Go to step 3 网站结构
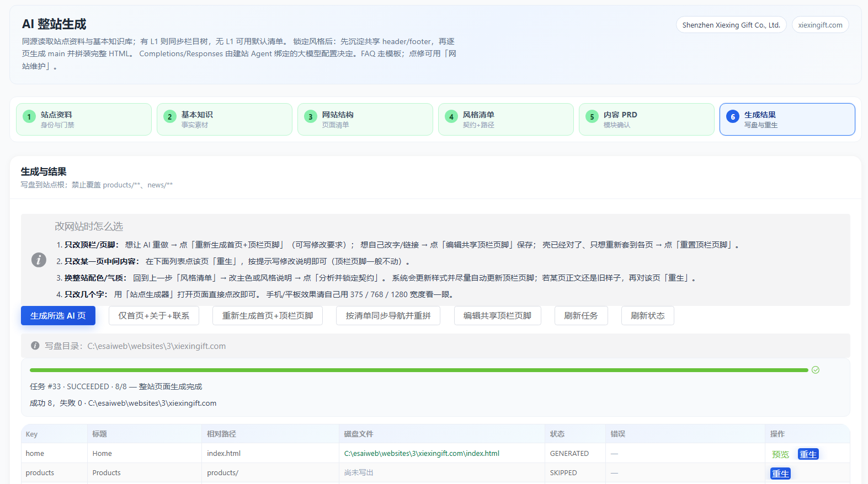The image size is (868, 484). coord(365,119)
